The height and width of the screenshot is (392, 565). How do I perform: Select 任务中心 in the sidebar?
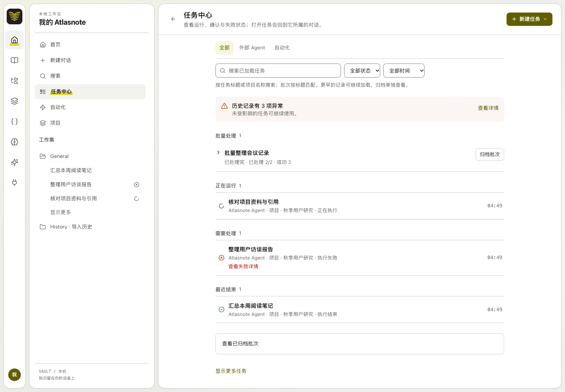[90, 92]
